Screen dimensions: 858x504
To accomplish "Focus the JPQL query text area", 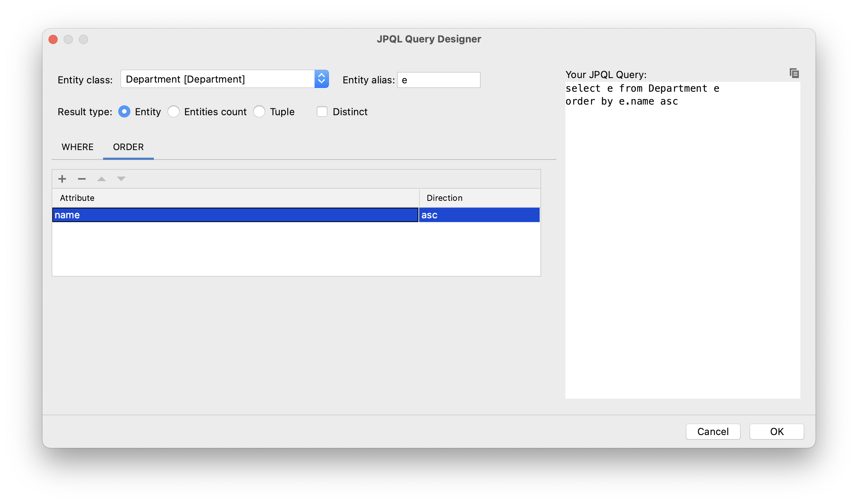I will point(683,240).
